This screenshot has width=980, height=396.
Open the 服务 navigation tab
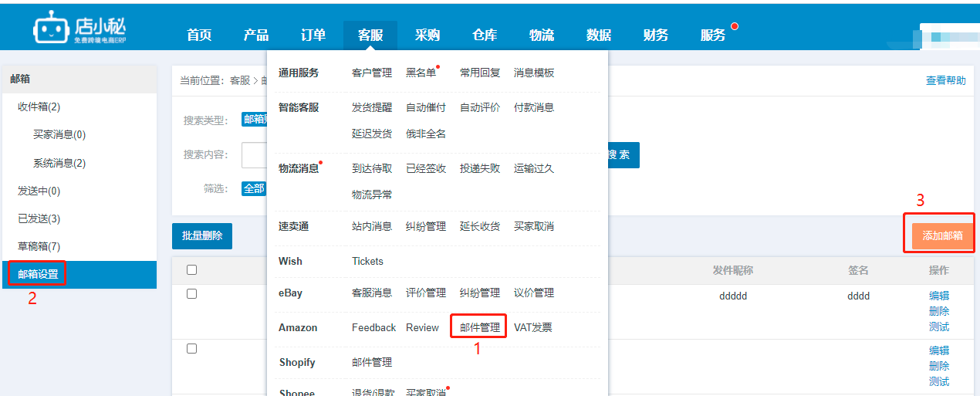pyautogui.click(x=713, y=35)
